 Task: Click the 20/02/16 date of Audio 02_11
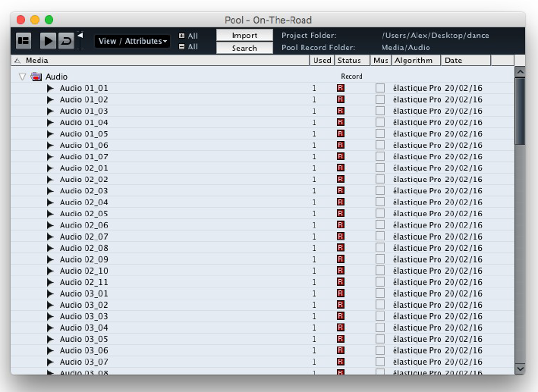pyautogui.click(x=464, y=282)
